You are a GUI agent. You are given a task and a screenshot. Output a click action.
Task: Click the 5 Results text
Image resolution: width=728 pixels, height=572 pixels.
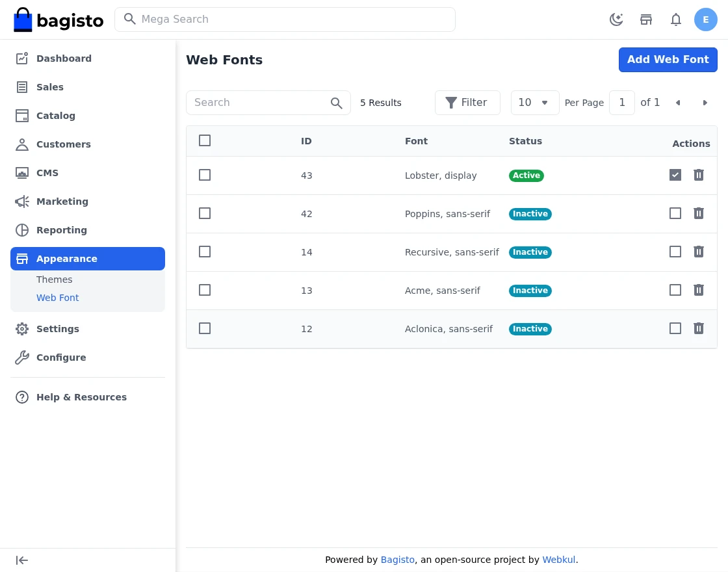click(x=381, y=103)
